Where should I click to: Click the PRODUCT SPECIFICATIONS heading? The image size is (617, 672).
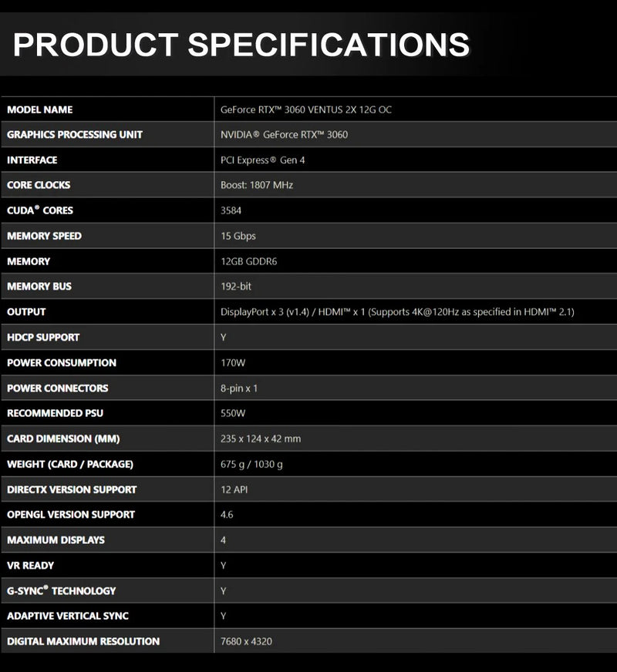tap(241, 44)
